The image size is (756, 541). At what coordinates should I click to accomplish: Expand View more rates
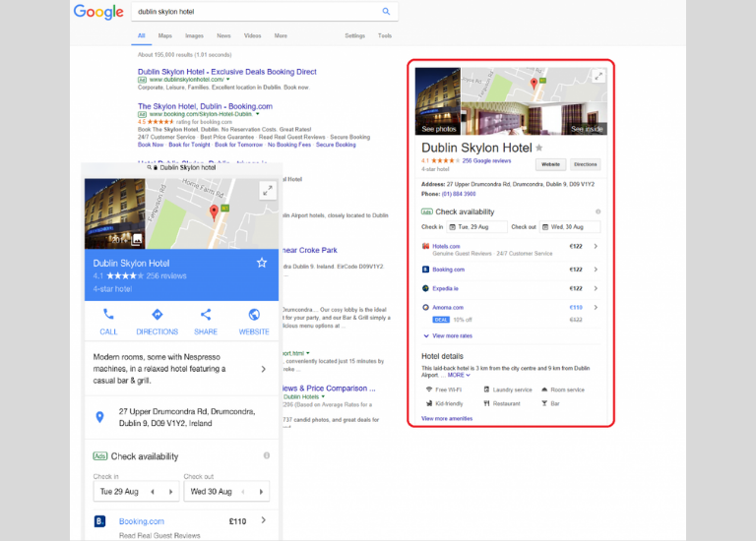click(448, 335)
